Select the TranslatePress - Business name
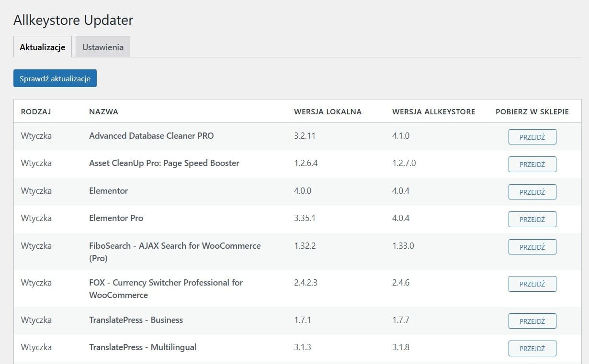The width and height of the screenshot is (589, 364). pos(136,320)
